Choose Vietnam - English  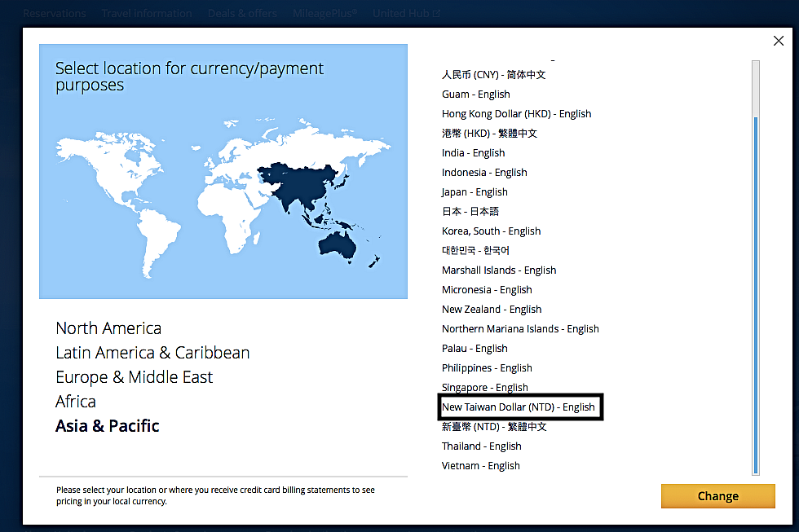point(480,466)
